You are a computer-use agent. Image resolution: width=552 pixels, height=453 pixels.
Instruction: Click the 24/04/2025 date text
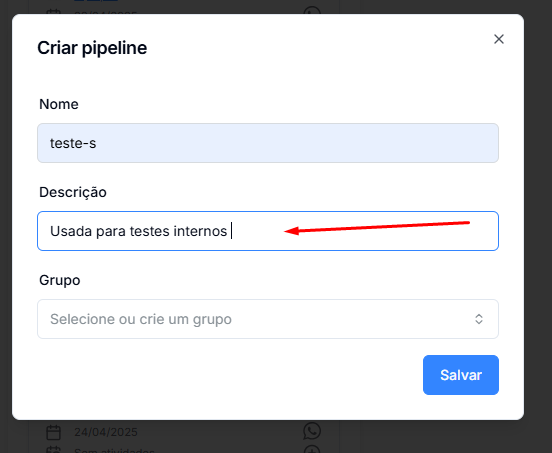106,432
